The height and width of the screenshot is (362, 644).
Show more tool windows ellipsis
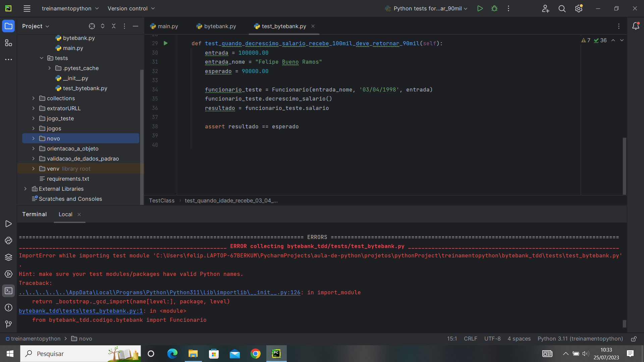pyautogui.click(x=8, y=60)
